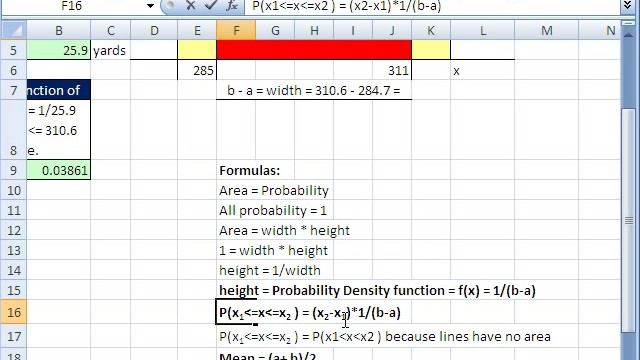Image resolution: width=640 pixels, height=360 pixels.
Task: Select row 16 header
Action: pos(14,312)
